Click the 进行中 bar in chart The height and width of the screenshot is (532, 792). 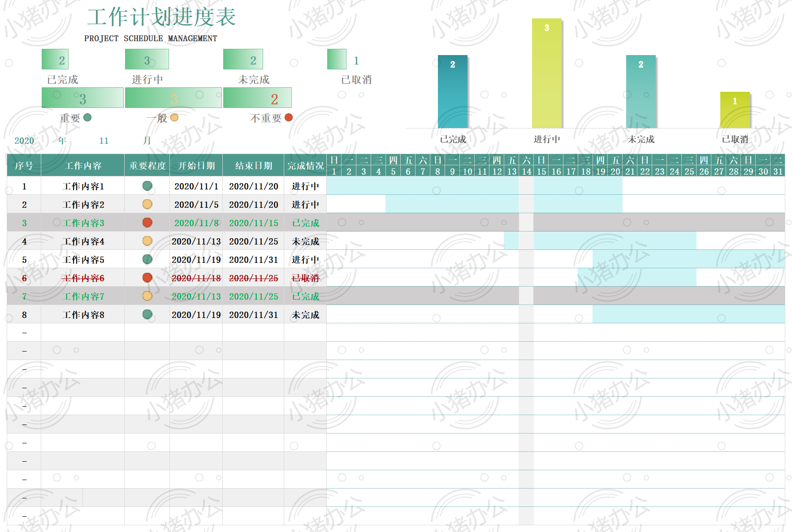547,73
